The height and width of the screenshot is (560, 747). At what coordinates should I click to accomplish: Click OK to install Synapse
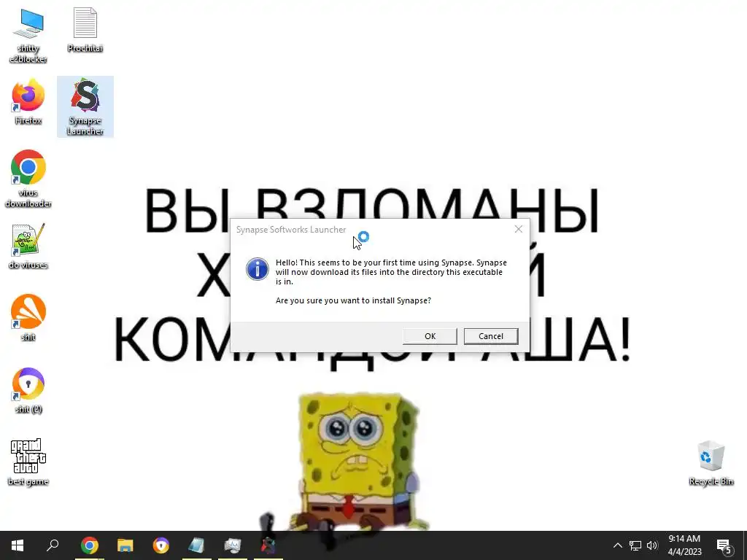(430, 336)
